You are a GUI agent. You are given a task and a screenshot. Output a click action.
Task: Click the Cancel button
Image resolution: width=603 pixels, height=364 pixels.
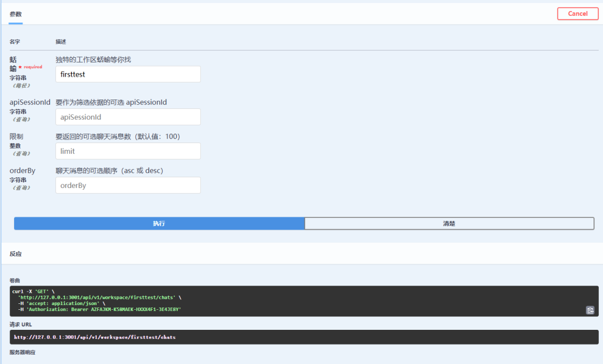pos(577,14)
